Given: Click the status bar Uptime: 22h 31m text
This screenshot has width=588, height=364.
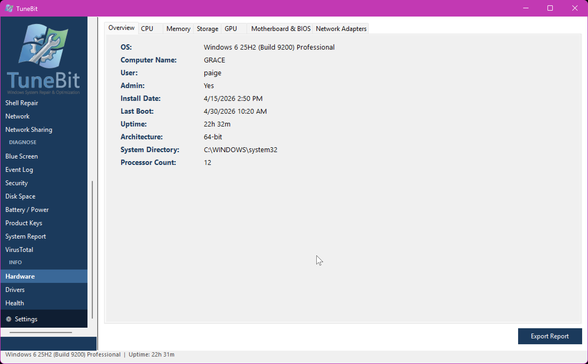Looking at the screenshot, I should tap(151, 354).
